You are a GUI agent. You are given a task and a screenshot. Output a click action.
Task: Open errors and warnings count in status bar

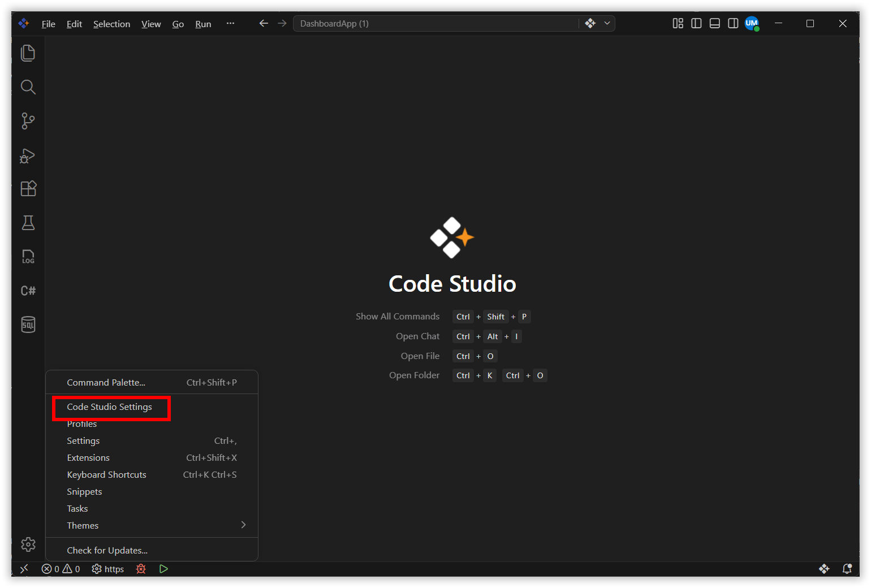61,569
